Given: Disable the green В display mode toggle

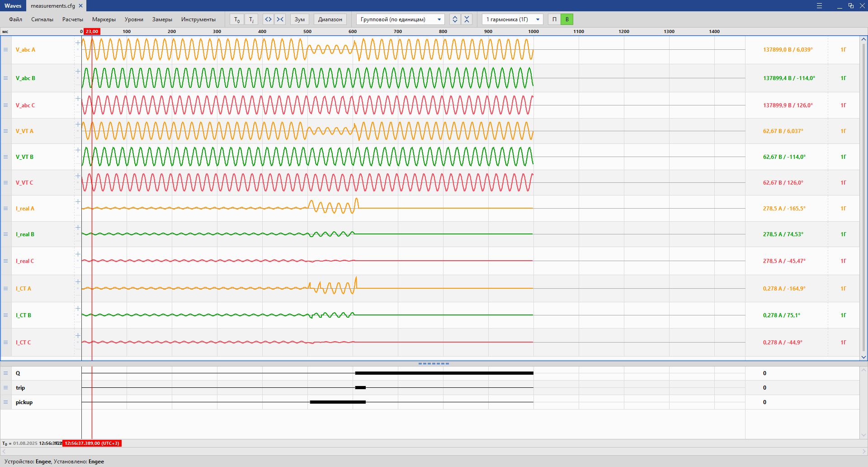Looking at the screenshot, I should (x=566, y=19).
